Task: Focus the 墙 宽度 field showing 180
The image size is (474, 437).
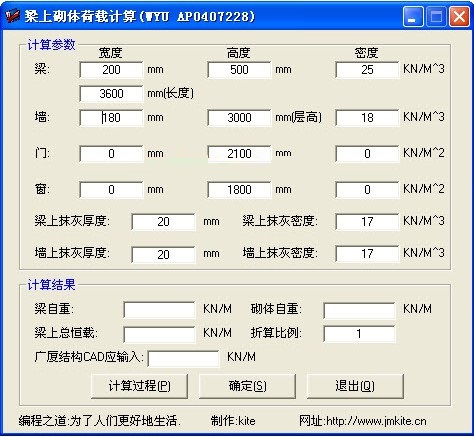Action: point(111,118)
